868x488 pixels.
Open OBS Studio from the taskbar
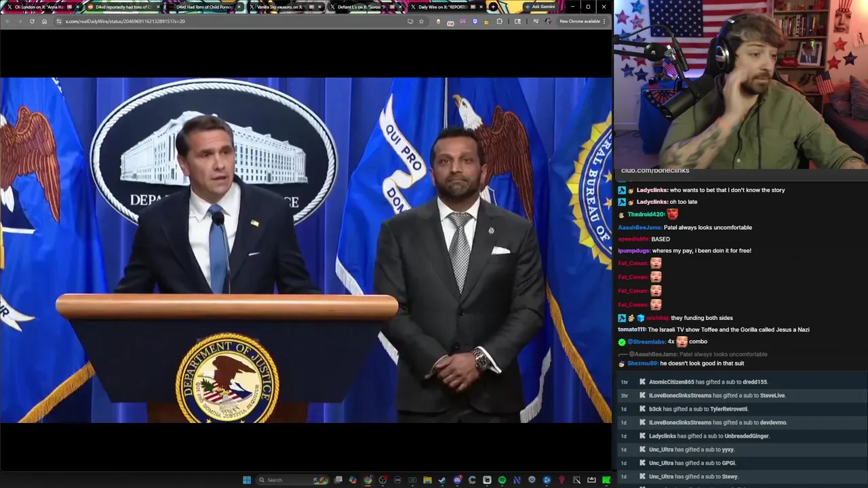click(383, 480)
